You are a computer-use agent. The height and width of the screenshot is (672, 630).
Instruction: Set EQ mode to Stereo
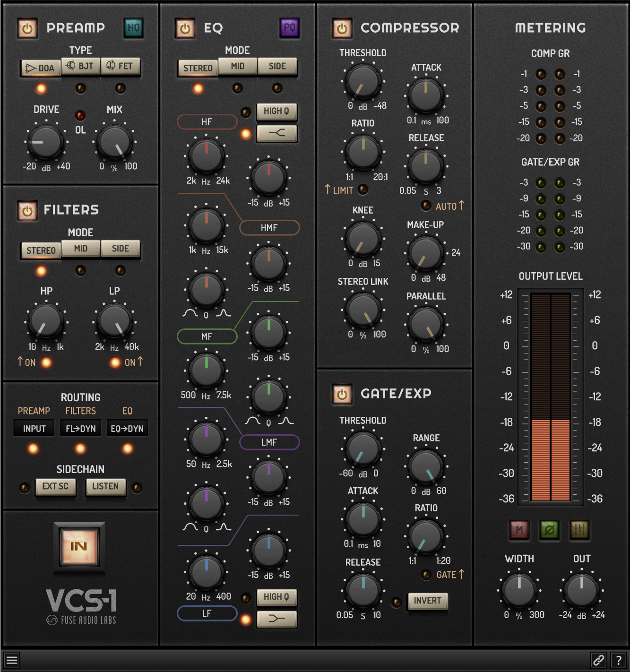pyautogui.click(x=198, y=68)
